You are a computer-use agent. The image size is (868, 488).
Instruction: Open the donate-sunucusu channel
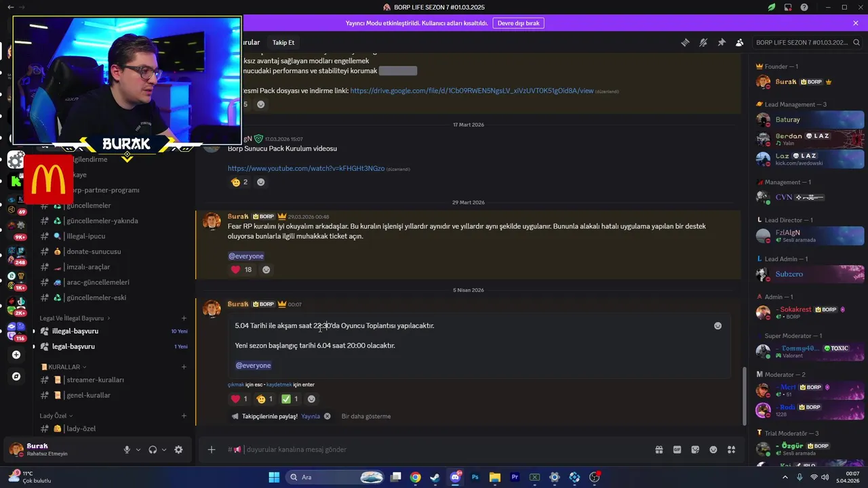point(114,251)
